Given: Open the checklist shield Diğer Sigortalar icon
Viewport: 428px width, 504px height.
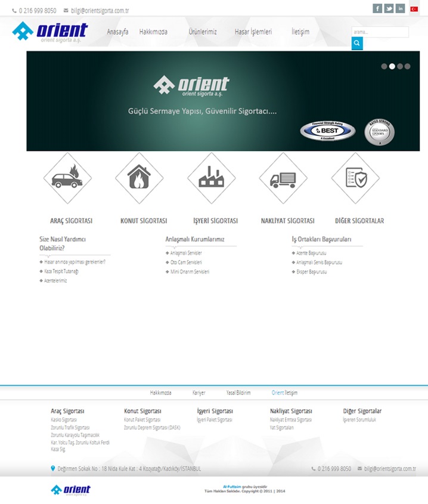Looking at the screenshot, I should coord(355,178).
